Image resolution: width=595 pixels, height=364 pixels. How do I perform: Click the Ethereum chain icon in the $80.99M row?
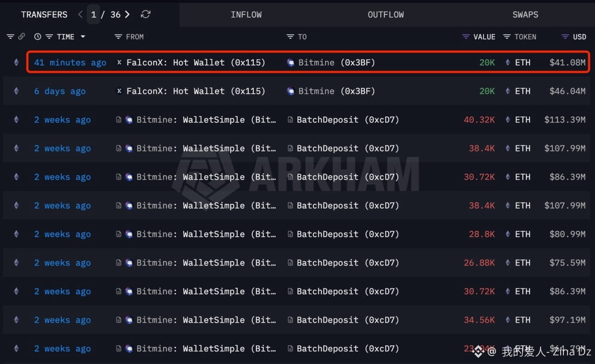[x=16, y=234]
